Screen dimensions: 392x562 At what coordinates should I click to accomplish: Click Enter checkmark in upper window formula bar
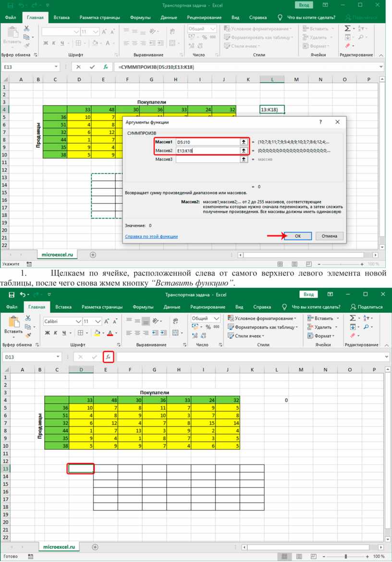click(92, 67)
